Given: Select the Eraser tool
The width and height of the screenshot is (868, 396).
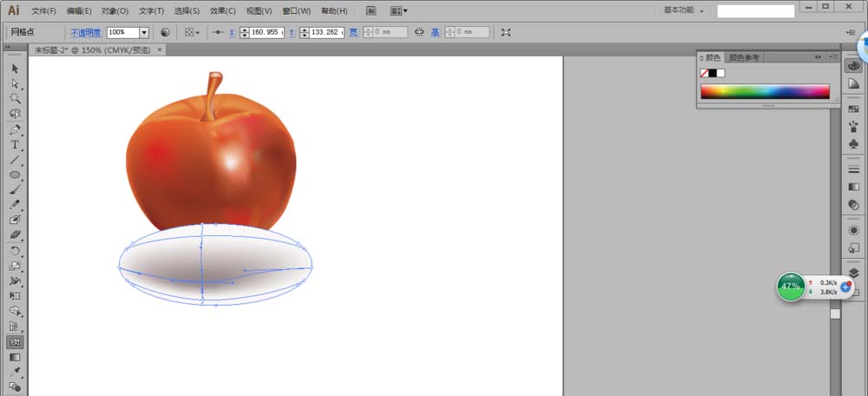Looking at the screenshot, I should point(15,234).
